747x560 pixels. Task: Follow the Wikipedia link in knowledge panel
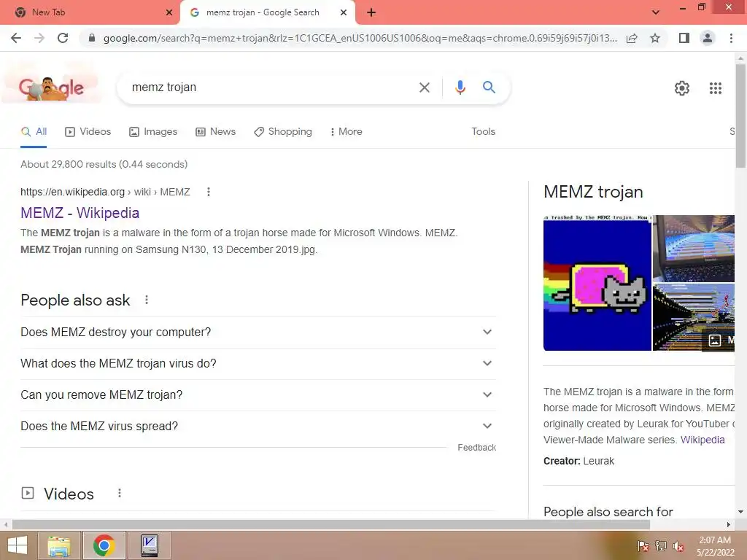click(703, 440)
